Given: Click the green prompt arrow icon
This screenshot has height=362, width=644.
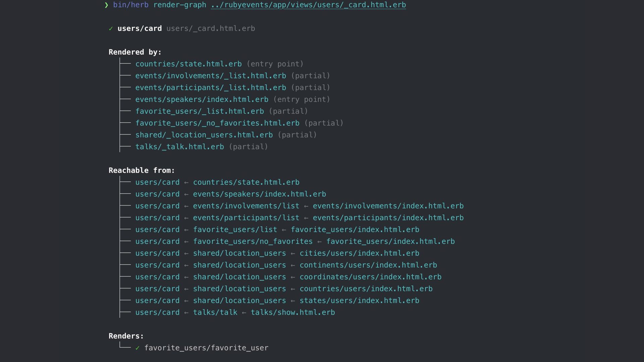Looking at the screenshot, I should coord(106,5).
